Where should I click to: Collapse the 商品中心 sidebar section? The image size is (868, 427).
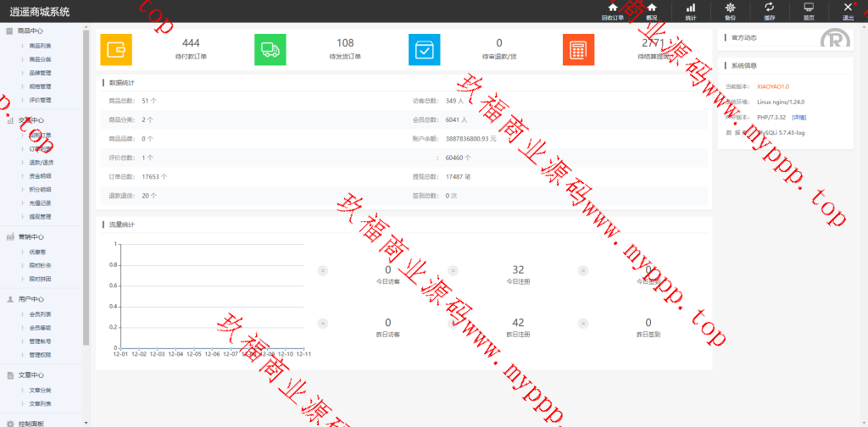(31, 30)
